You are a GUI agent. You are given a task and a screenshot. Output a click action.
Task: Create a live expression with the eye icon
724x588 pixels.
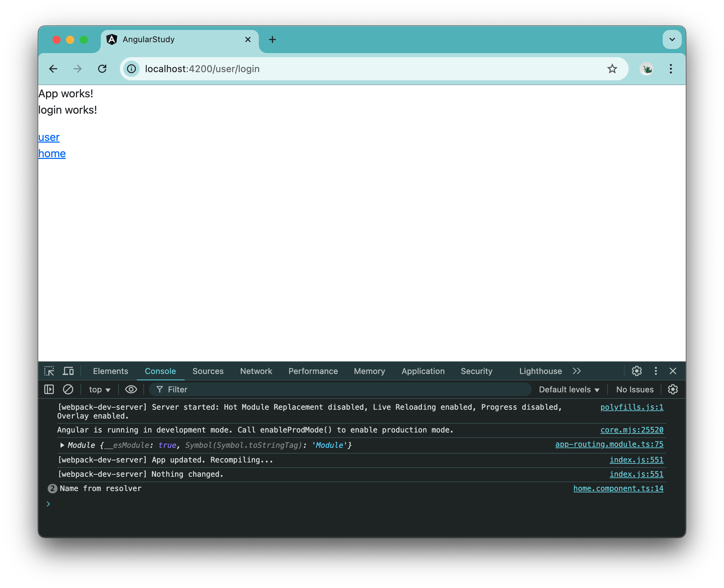[131, 389]
